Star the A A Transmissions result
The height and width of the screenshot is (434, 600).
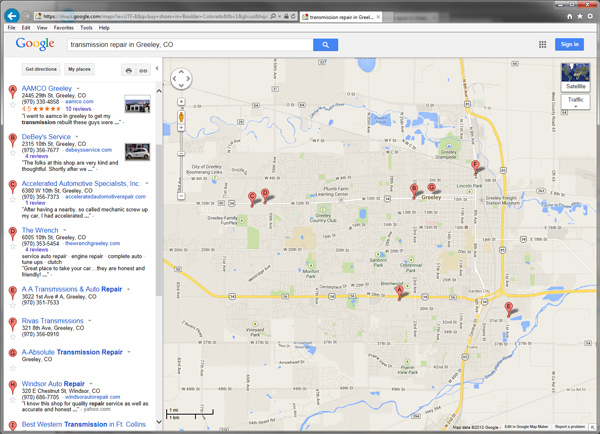[13, 305]
